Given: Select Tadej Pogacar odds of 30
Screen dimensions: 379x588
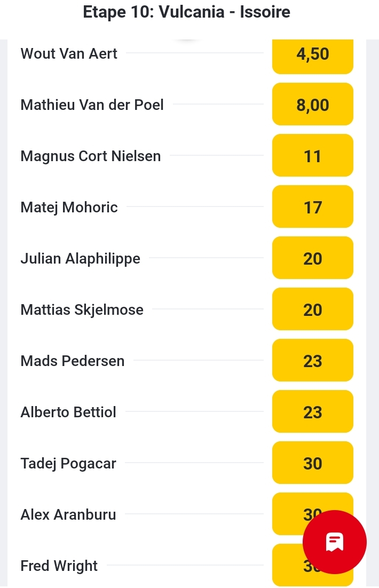Looking at the screenshot, I should click(312, 463).
